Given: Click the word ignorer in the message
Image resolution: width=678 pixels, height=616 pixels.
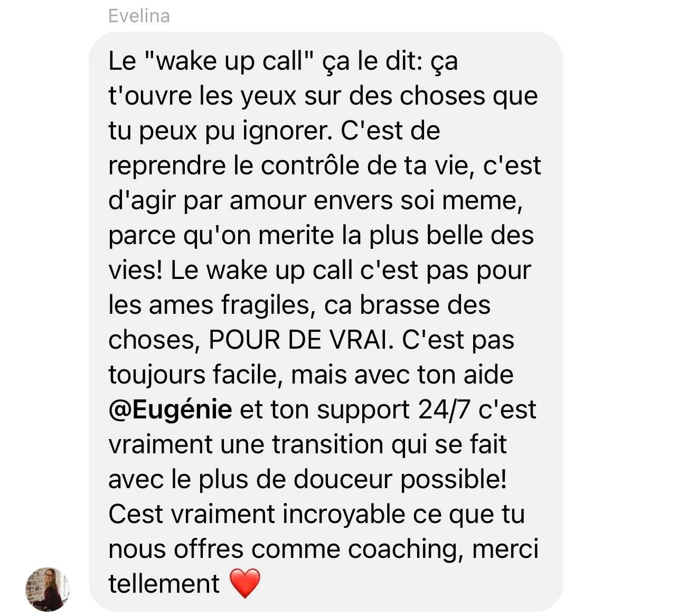Looking at the screenshot, I should pos(287,132).
